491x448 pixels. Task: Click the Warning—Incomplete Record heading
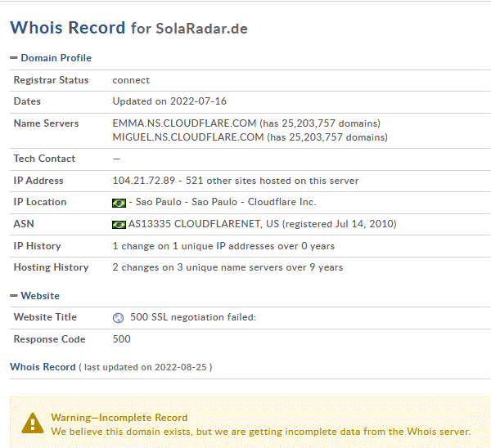pos(119,418)
